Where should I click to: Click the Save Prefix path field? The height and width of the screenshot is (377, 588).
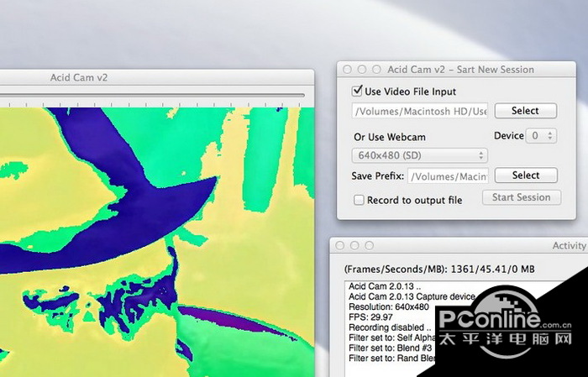(x=448, y=176)
